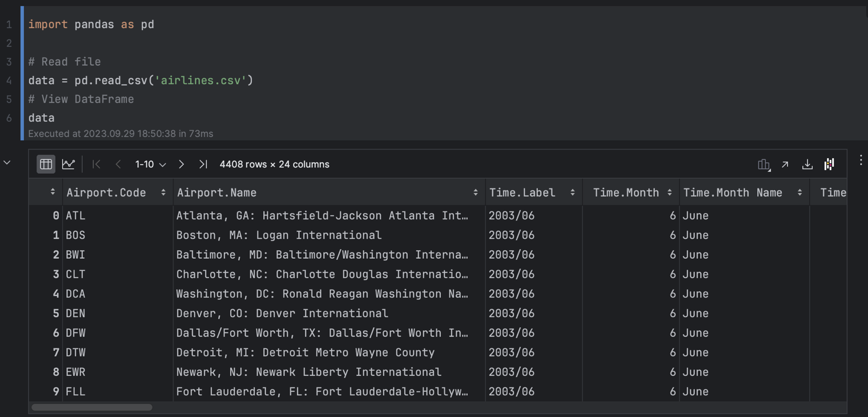Go to the next page of rows
Viewport: 868px width, 417px height.
pos(181,164)
